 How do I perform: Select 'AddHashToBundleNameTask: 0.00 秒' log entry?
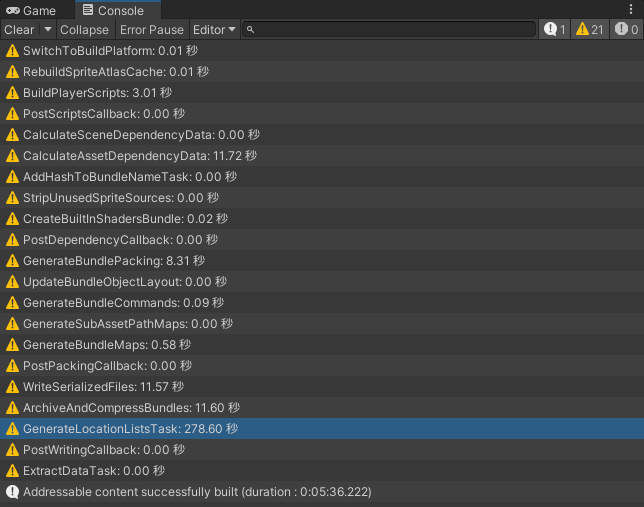(322, 177)
